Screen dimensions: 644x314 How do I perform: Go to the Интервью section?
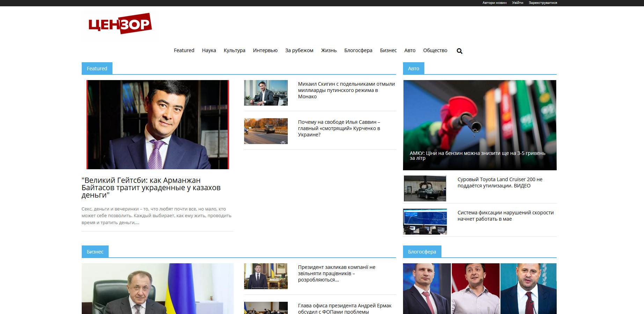tap(265, 50)
